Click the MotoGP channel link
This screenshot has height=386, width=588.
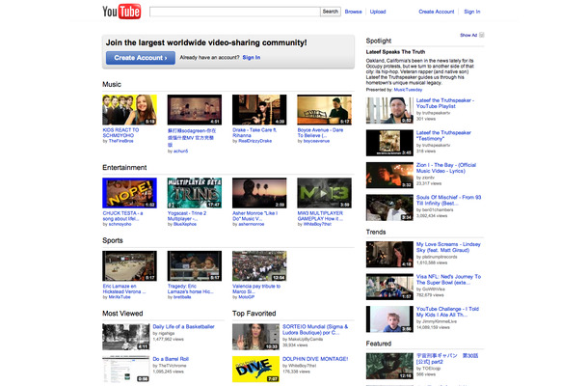pos(247,297)
